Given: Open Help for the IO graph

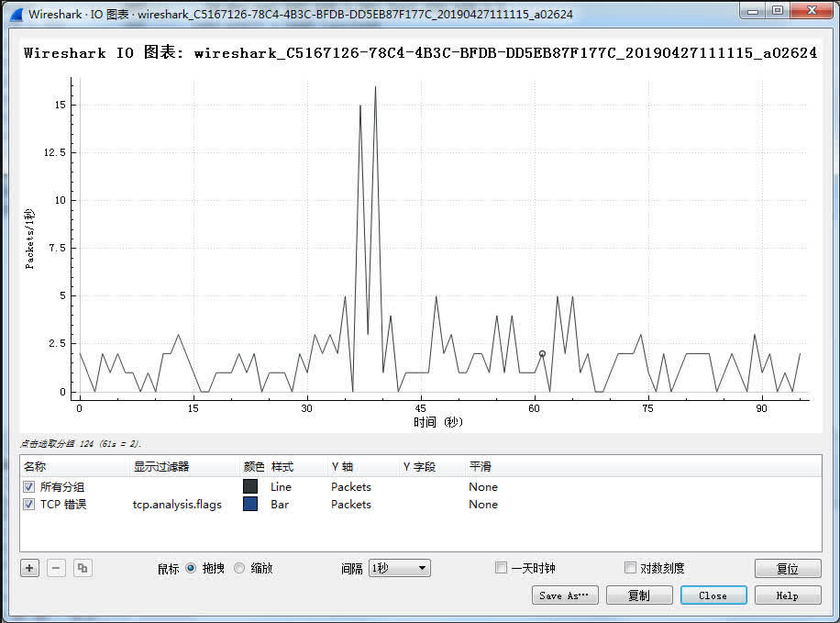Looking at the screenshot, I should coord(787,595).
